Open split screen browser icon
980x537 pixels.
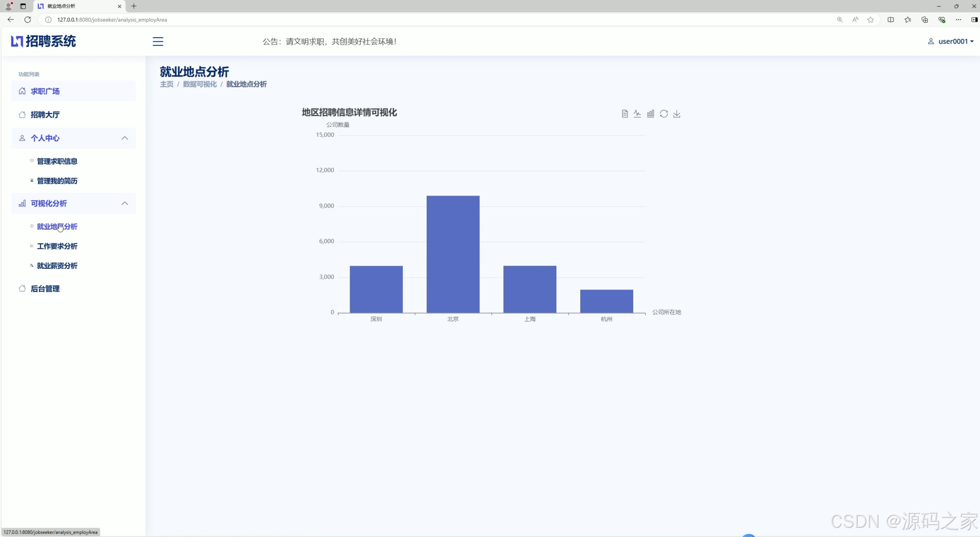[x=891, y=20]
